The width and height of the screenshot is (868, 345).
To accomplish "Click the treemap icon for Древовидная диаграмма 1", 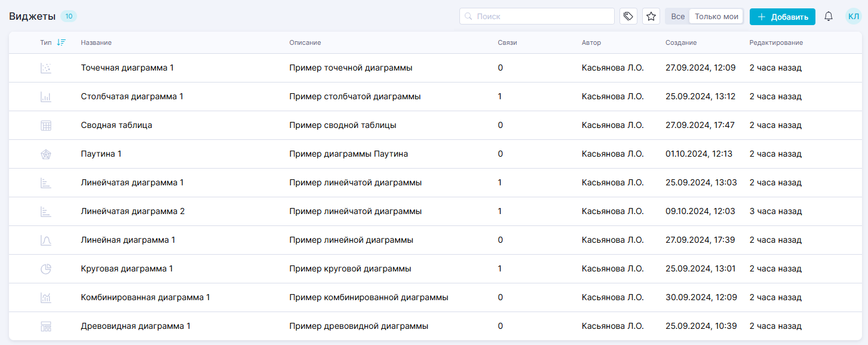I will tap(46, 326).
